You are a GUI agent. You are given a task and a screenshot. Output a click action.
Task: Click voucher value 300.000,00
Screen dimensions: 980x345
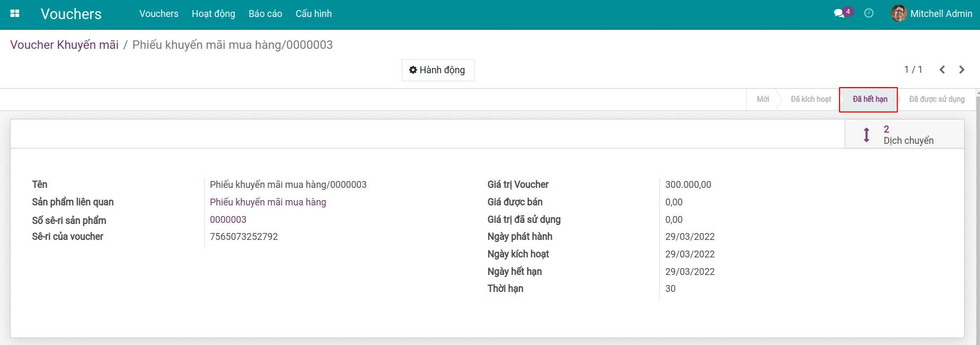tap(688, 185)
